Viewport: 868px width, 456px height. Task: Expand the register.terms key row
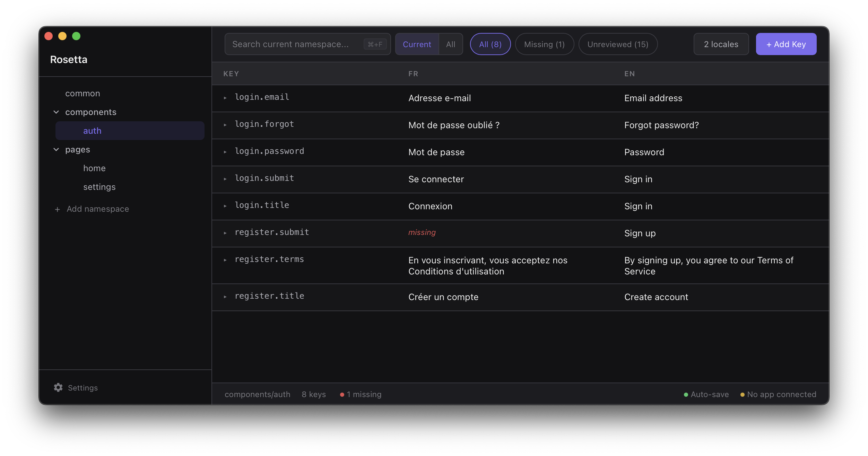pos(226,260)
